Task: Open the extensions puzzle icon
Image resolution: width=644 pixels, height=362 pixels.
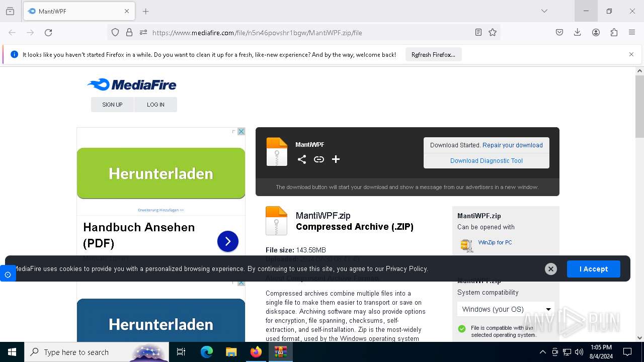Action: coord(614,32)
